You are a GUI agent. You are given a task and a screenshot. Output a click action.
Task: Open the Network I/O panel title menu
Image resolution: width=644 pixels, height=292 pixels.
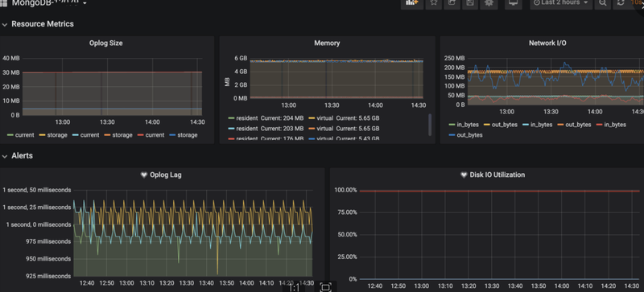pos(547,43)
